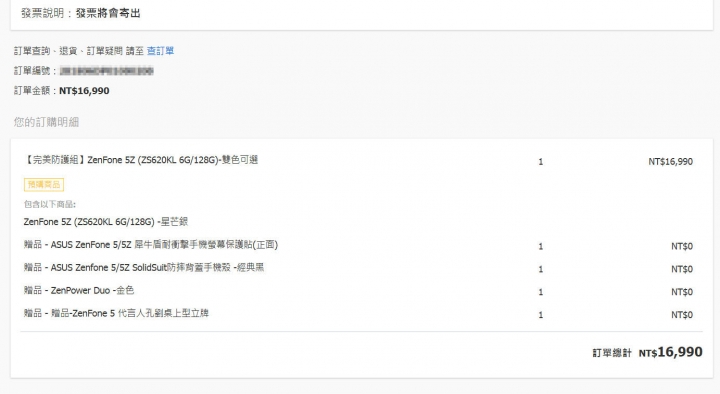The width and height of the screenshot is (720, 394).
Task: Click the 訂單總計 NT$16,990 total
Action: click(647, 352)
